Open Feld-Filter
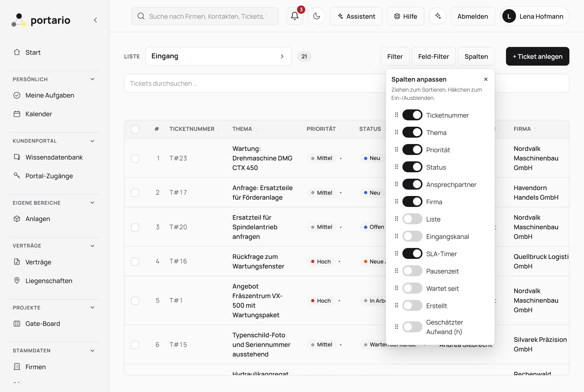584x392 pixels. (433, 57)
